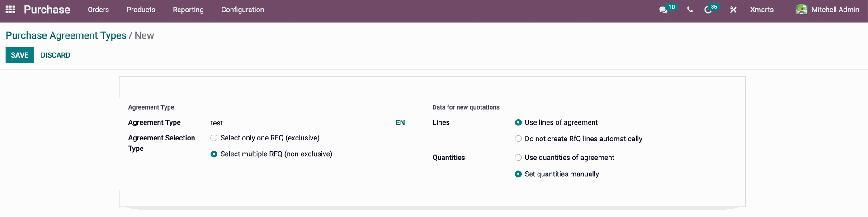
Task: Go back to Purchase Agreement Types breadcrumb
Action: tap(66, 35)
